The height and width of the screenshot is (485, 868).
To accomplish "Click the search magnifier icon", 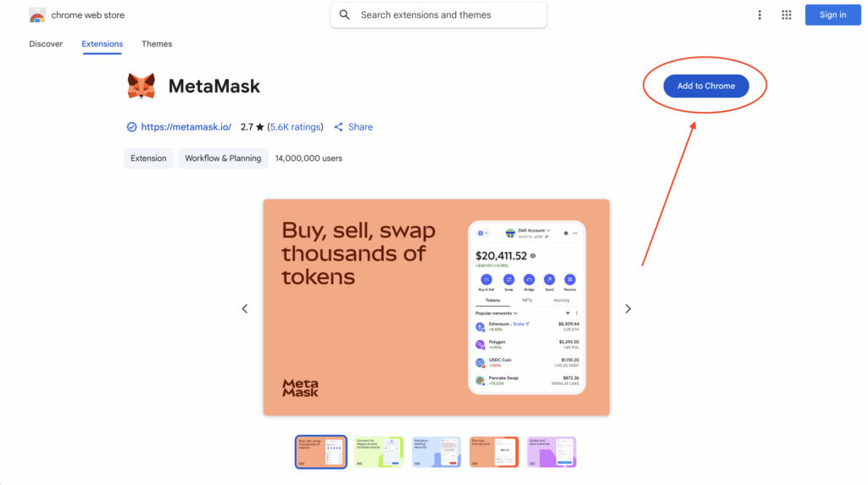I will click(344, 15).
